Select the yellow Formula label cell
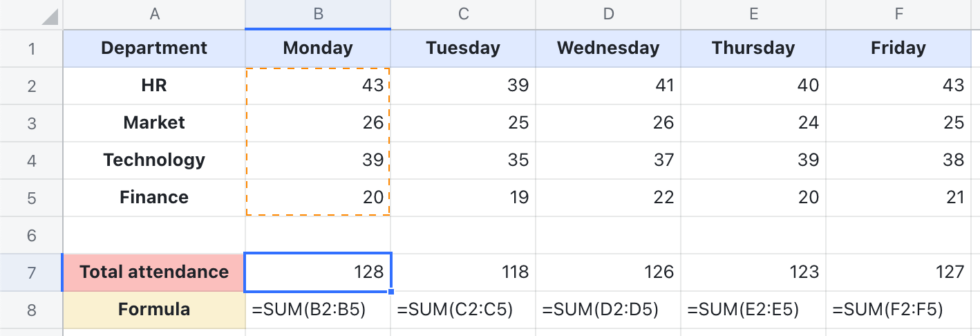The image size is (980, 336). point(154,310)
